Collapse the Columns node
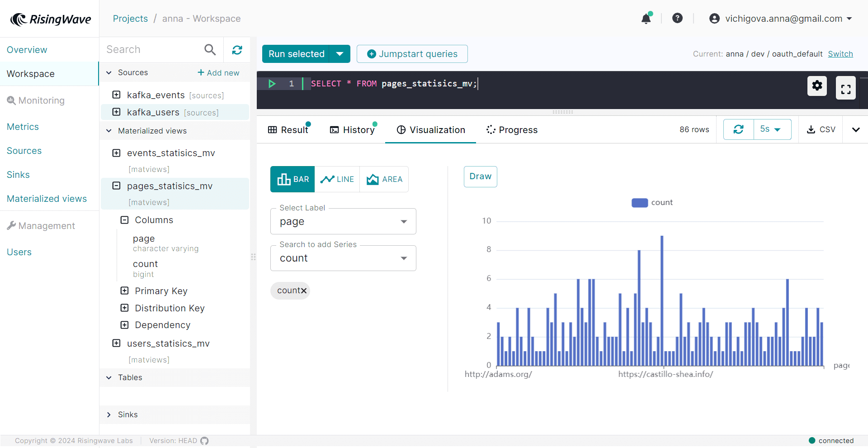The width and height of the screenshot is (868, 448). click(124, 220)
